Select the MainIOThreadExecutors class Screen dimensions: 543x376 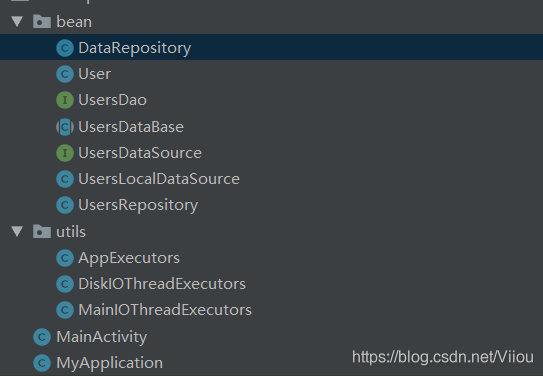click(x=165, y=310)
